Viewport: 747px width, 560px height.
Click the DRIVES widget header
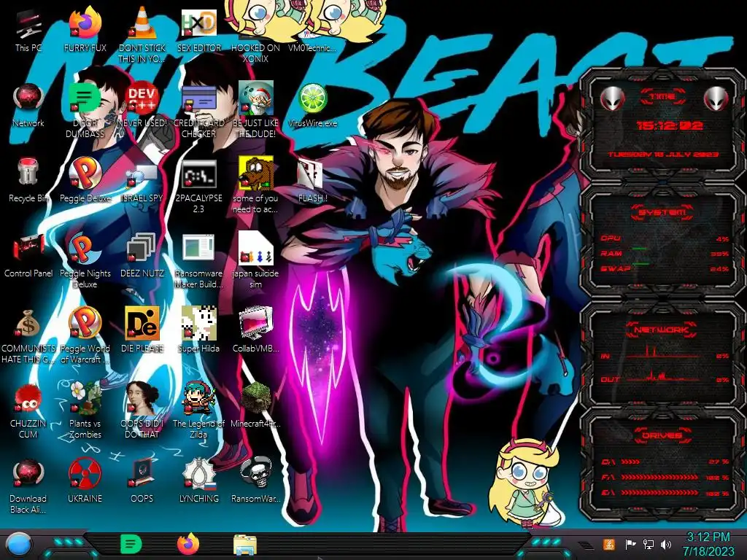tap(662, 435)
